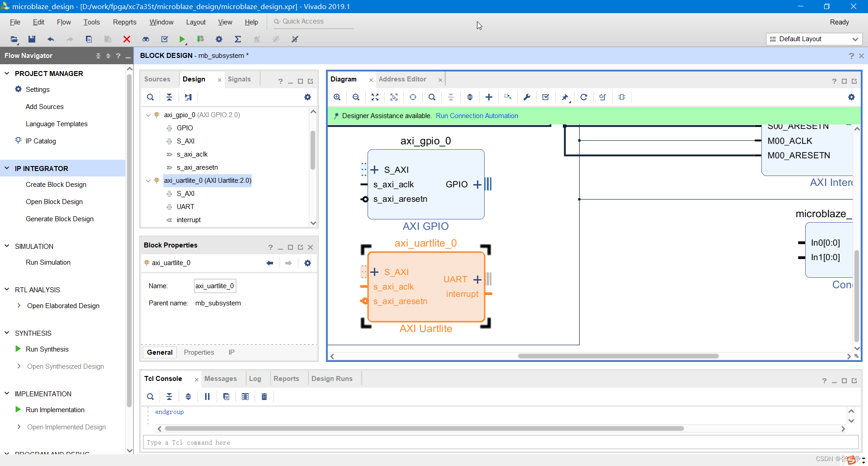Click Run Implementation
The width and height of the screenshot is (868, 466).
click(55, 410)
